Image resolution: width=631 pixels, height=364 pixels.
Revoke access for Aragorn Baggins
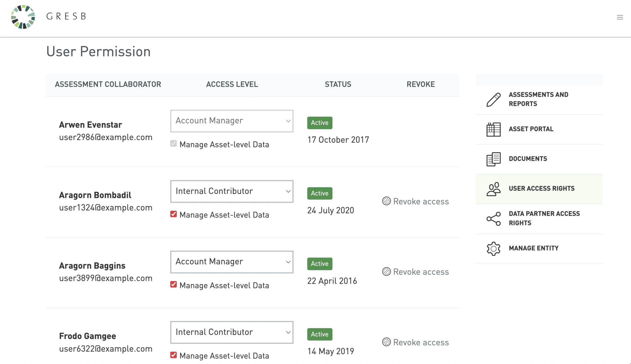421,272
